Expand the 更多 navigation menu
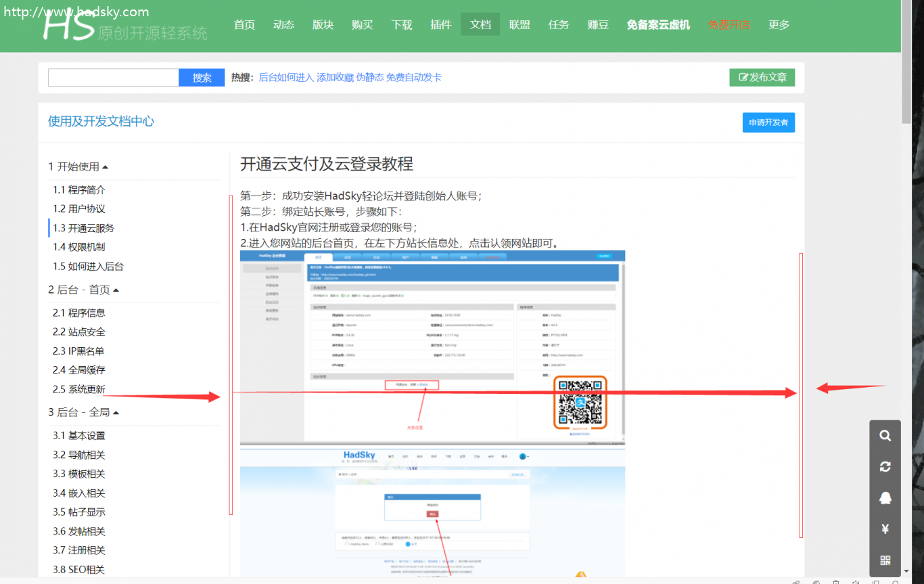The image size is (924, 584). coord(779,24)
